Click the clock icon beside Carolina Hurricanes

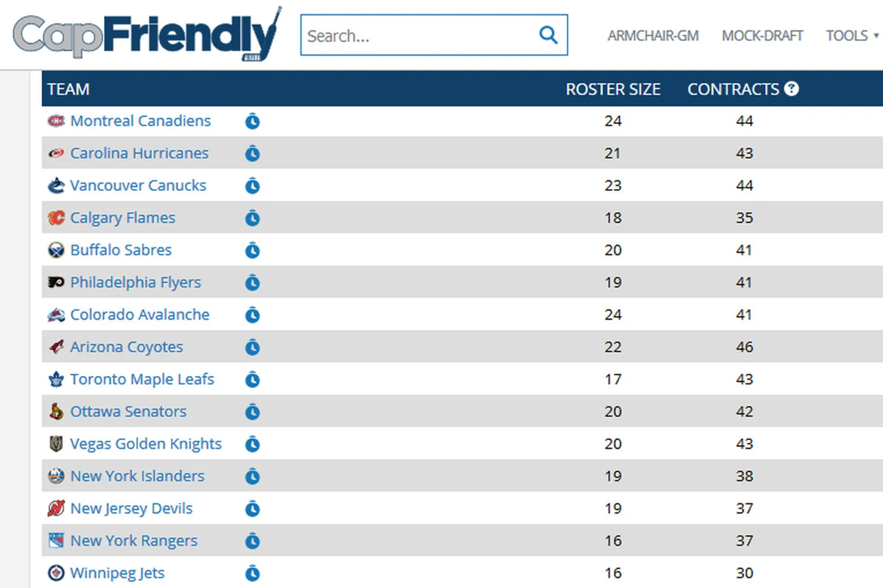pyautogui.click(x=252, y=153)
